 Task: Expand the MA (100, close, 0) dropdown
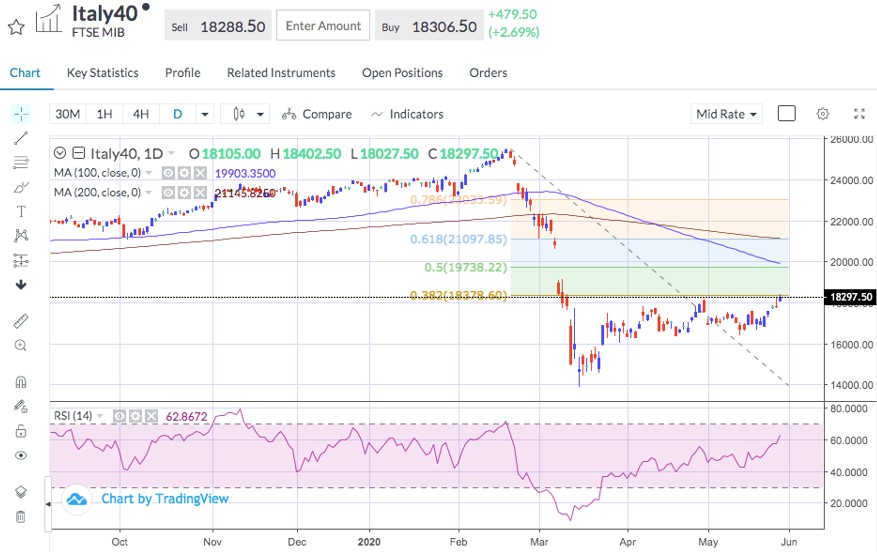tap(149, 173)
